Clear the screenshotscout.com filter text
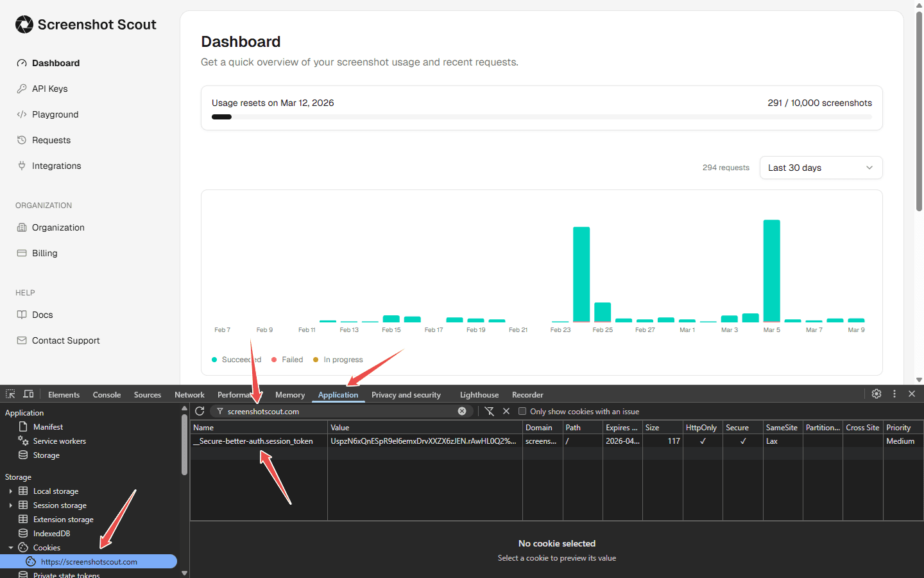 462,412
